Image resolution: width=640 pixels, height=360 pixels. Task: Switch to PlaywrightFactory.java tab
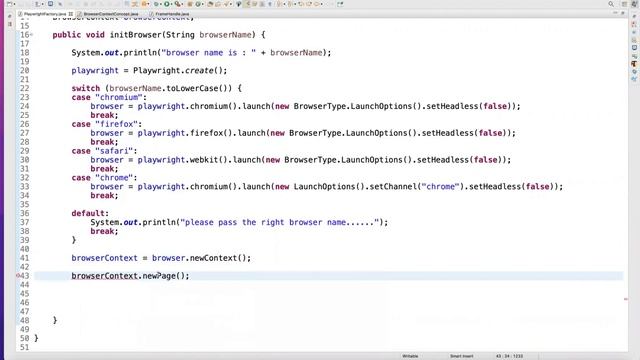(x=44, y=14)
